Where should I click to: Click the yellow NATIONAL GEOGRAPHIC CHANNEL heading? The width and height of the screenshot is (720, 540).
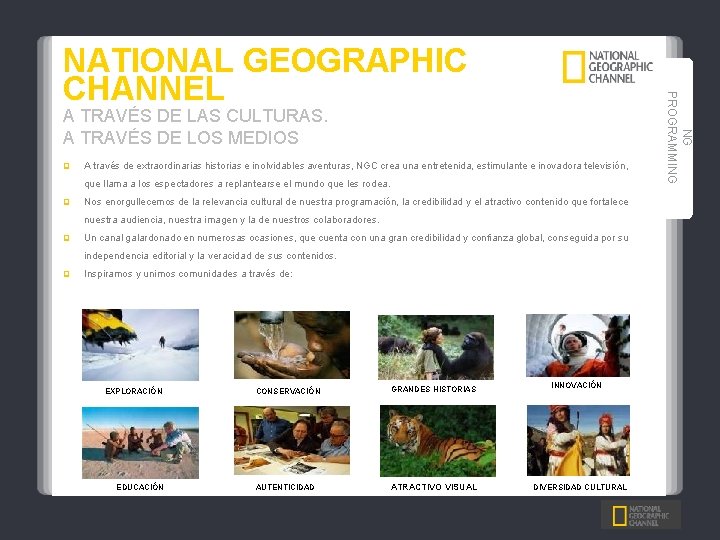click(x=264, y=73)
